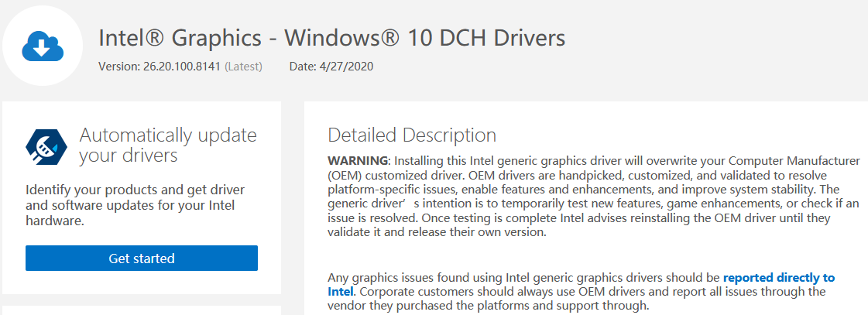868x315 pixels.
Task: Click the version number 26.20.100.8141
Action: pyautogui.click(x=182, y=67)
